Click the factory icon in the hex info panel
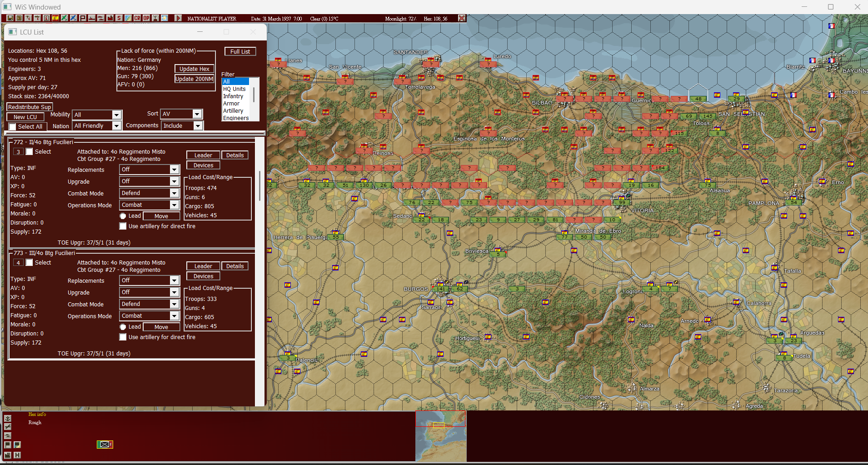868x465 pixels. point(8,455)
